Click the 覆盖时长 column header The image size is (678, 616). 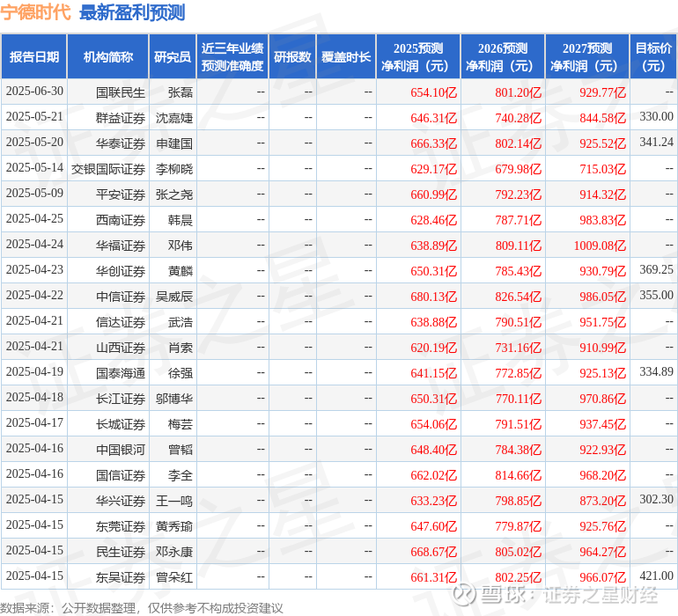click(x=346, y=56)
